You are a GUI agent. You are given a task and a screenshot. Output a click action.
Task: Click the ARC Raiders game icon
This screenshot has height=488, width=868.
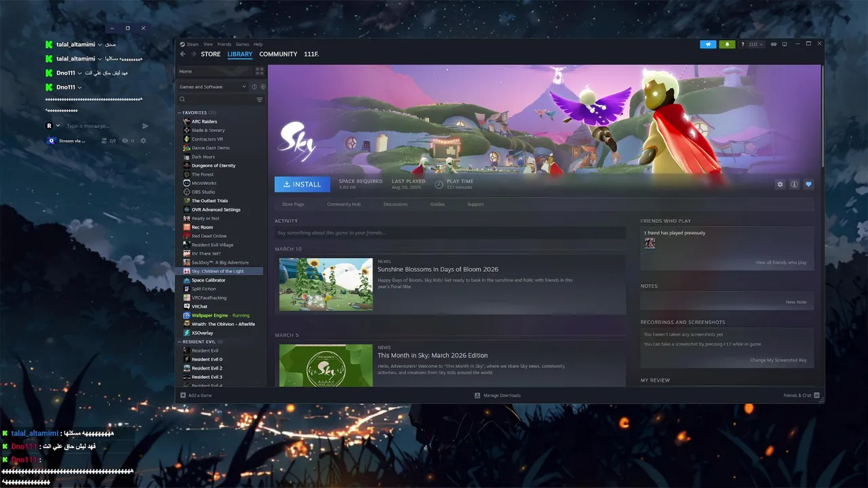click(186, 121)
